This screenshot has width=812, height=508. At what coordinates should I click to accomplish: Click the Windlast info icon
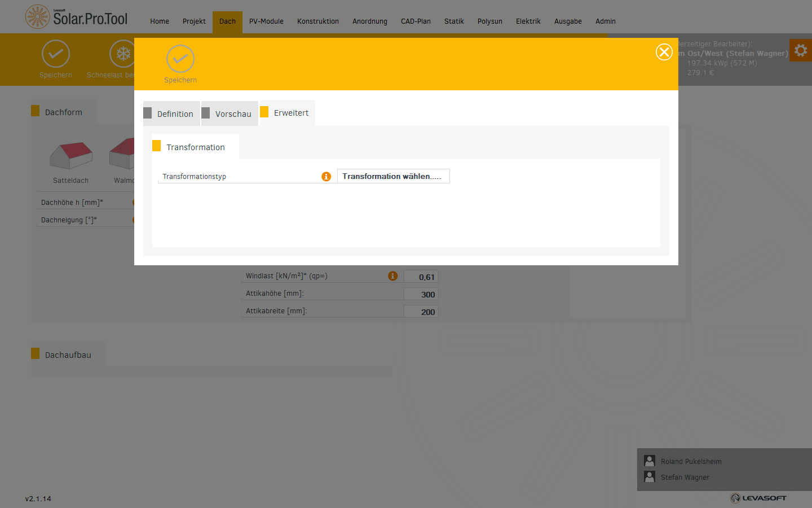[393, 276]
